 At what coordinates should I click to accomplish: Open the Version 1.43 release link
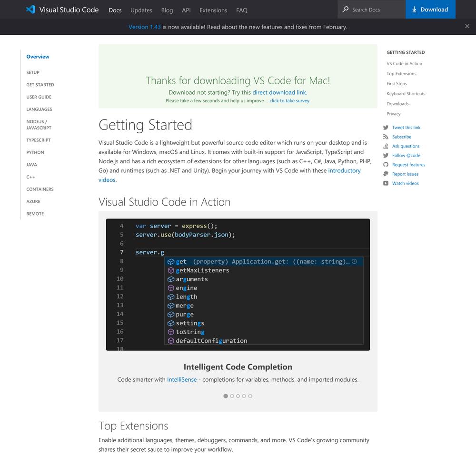145,27
